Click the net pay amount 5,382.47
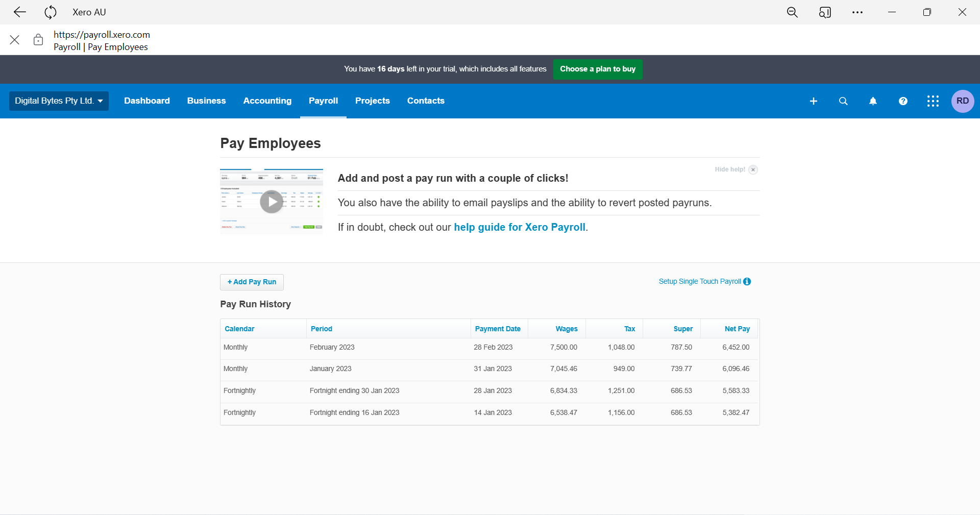Image resolution: width=980 pixels, height=515 pixels. coord(736,412)
